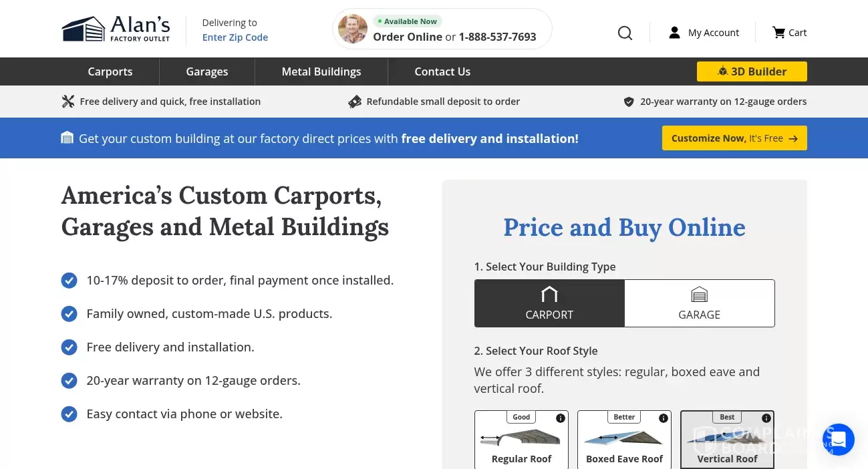Click the Enter Zip Code link
The height and width of the screenshot is (469, 868).
(x=235, y=37)
